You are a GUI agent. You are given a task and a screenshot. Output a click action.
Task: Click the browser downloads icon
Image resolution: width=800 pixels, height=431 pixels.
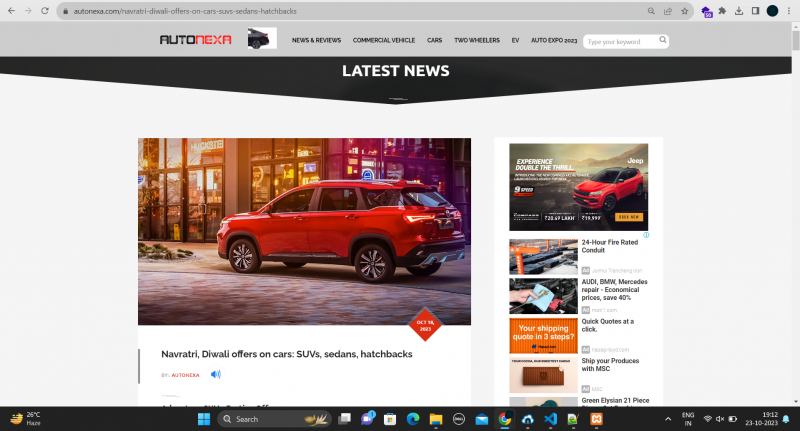coord(739,11)
